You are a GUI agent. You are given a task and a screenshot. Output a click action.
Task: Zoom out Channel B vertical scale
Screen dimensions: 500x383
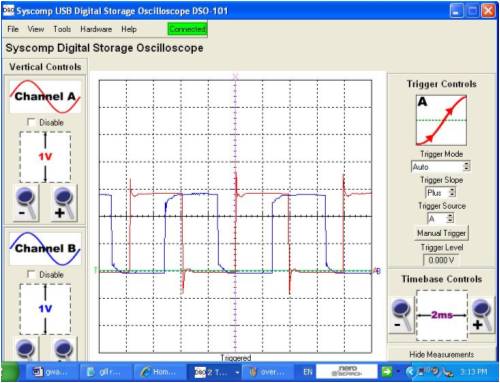26,349
